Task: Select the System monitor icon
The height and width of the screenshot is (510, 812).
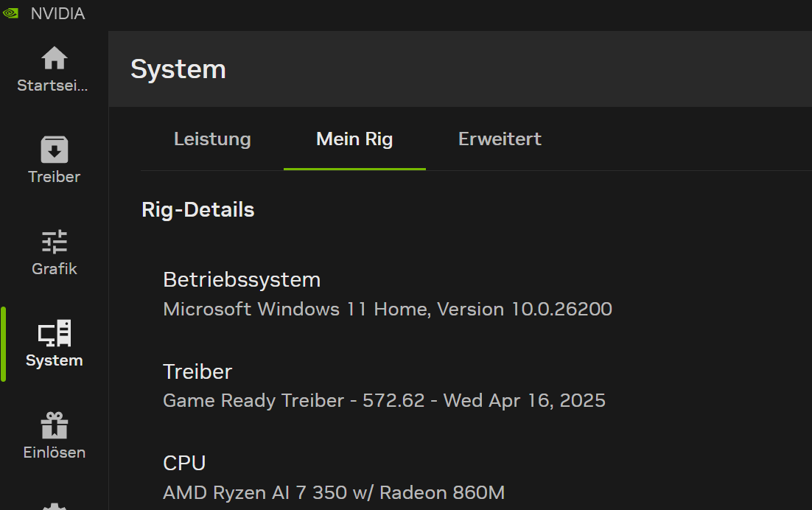Action: point(55,333)
